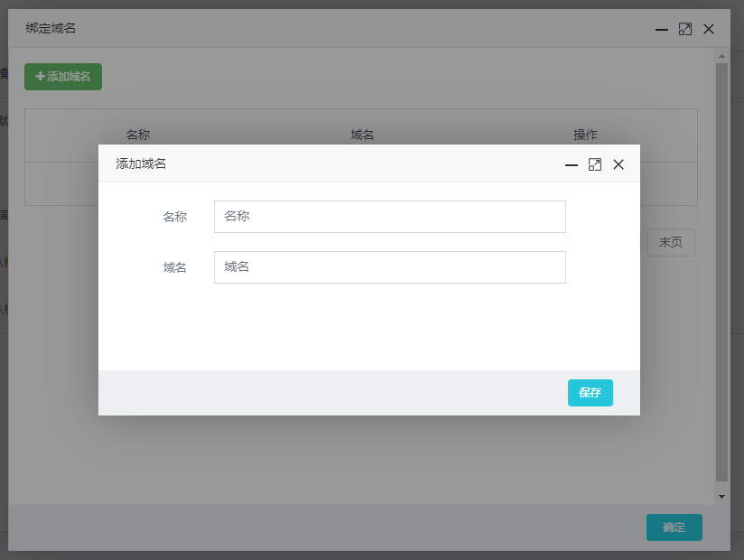Click the 添加域名 dialog title bar

(x=343, y=163)
